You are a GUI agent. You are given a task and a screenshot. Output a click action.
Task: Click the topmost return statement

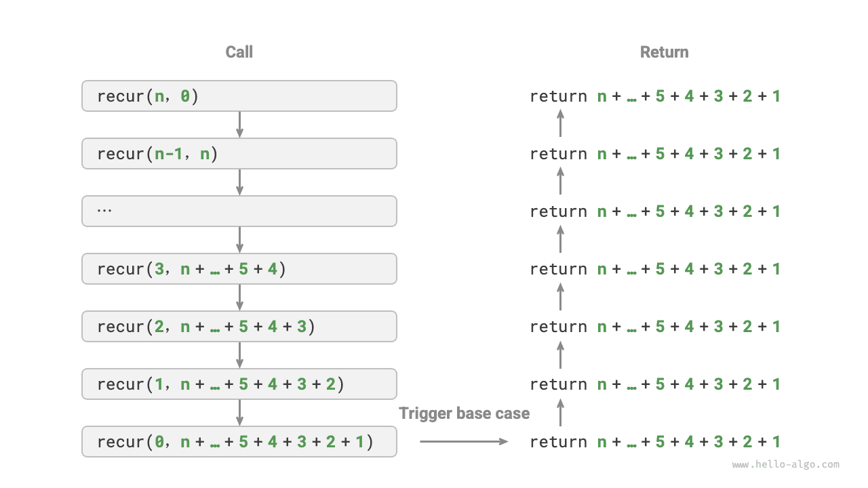655,96
